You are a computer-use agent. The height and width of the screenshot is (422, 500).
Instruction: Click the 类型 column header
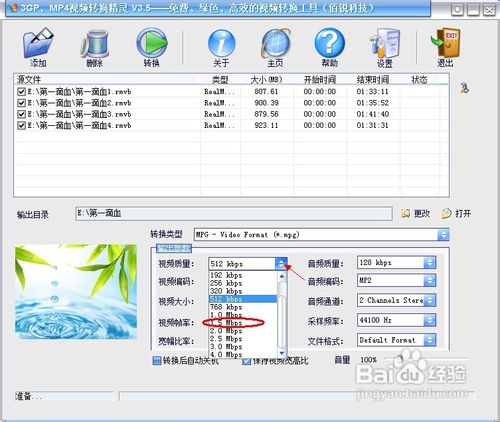(x=220, y=80)
